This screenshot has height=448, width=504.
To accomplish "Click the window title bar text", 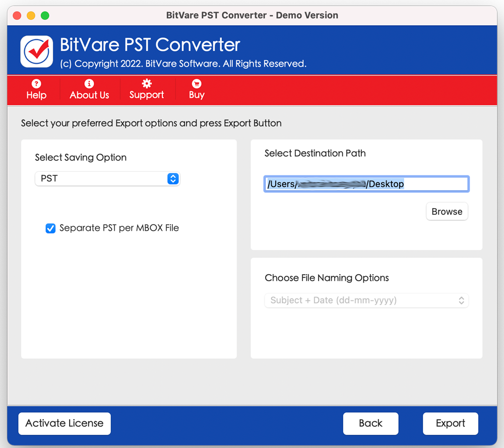I will tap(252, 16).
